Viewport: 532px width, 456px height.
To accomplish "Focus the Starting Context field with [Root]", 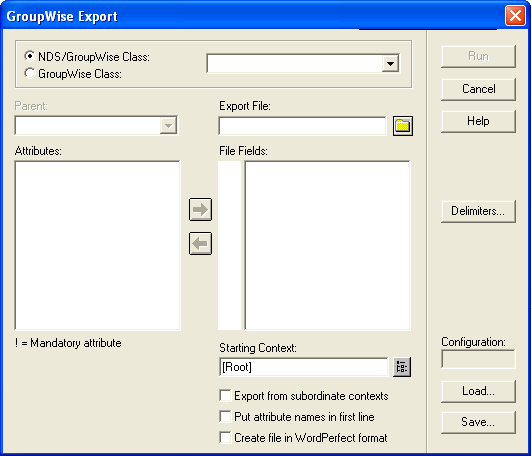I will [x=303, y=367].
